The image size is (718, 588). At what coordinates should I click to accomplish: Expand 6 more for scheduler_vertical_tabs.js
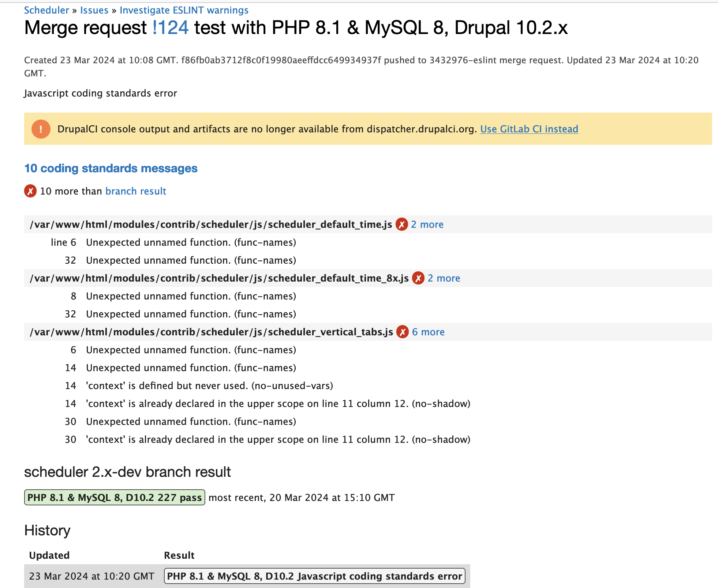[428, 332]
